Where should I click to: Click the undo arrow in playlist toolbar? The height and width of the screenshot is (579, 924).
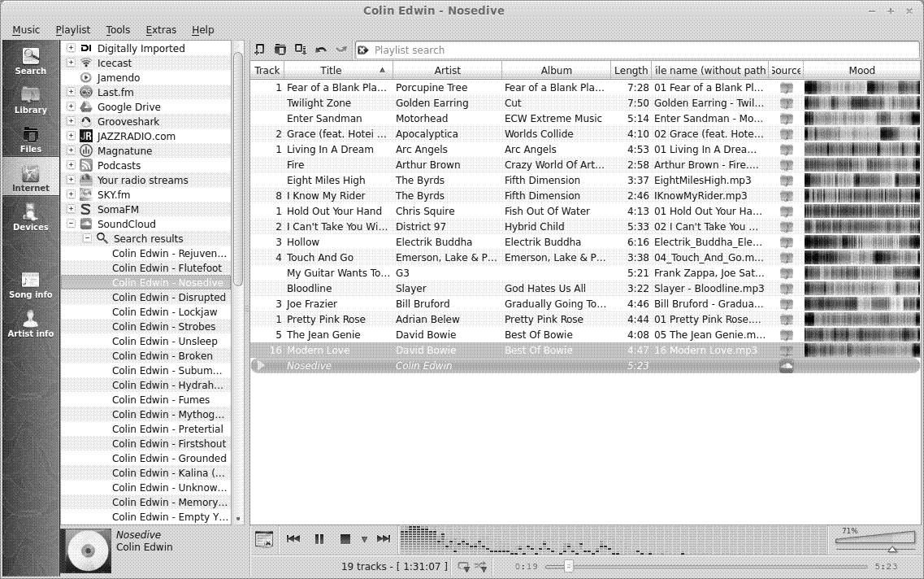click(x=321, y=50)
